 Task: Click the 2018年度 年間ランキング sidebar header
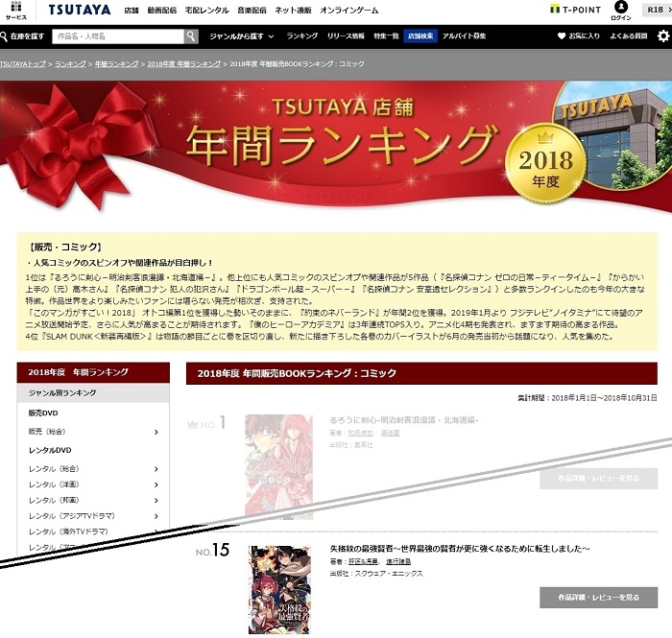(x=93, y=372)
